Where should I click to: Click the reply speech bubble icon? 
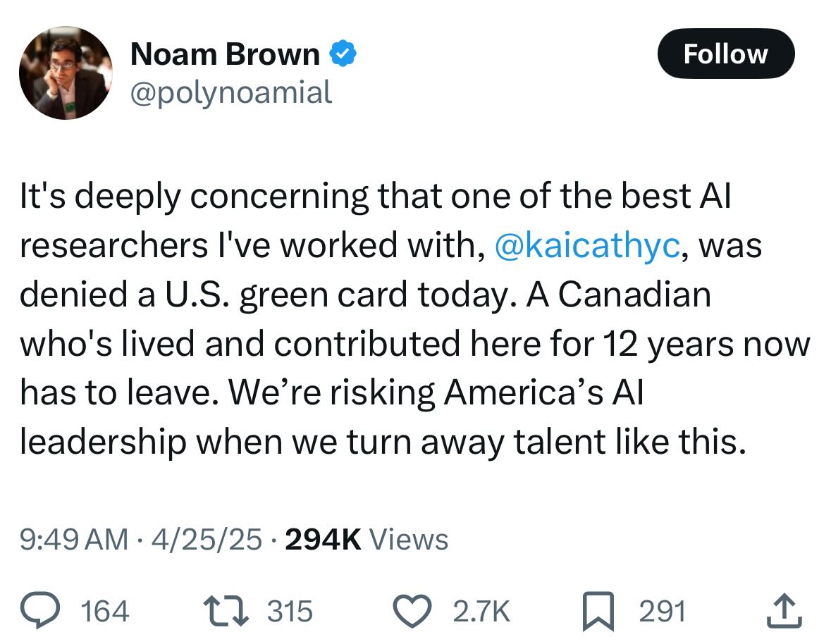[40, 611]
